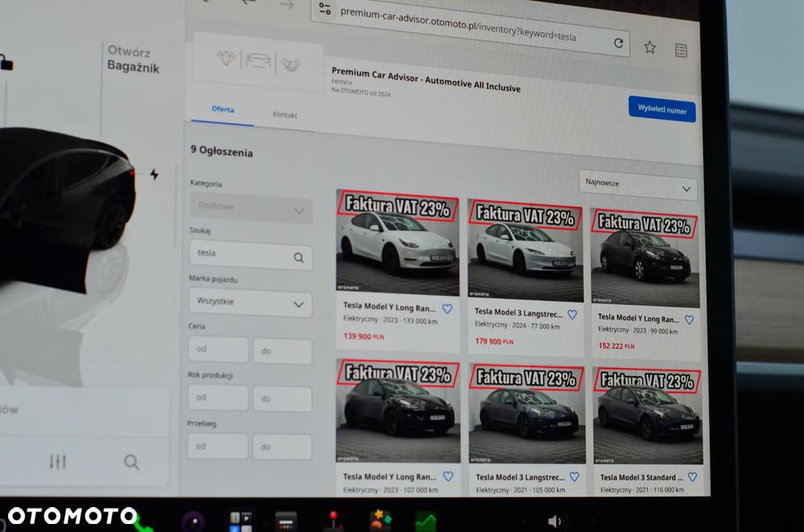804x532 pixels.
Task: Click the Cena do field
Action: pos(282,351)
